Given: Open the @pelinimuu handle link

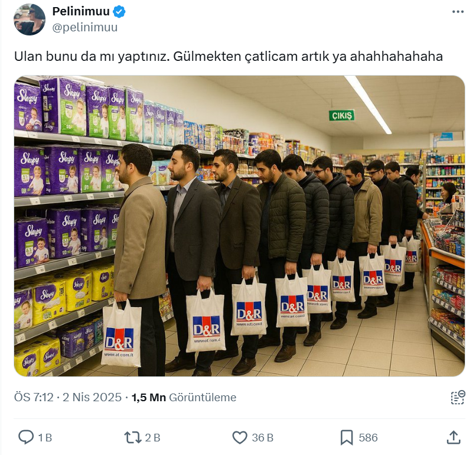Looking at the screenshot, I should coord(84,27).
